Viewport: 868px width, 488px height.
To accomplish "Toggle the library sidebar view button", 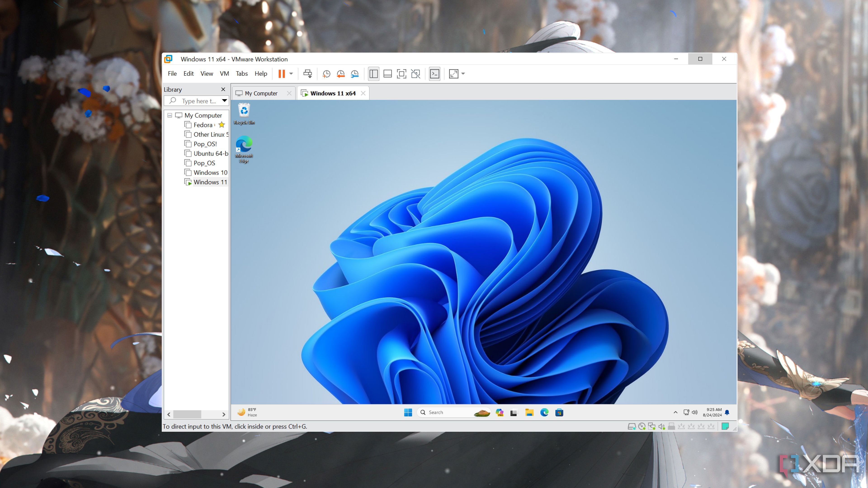I will point(373,74).
